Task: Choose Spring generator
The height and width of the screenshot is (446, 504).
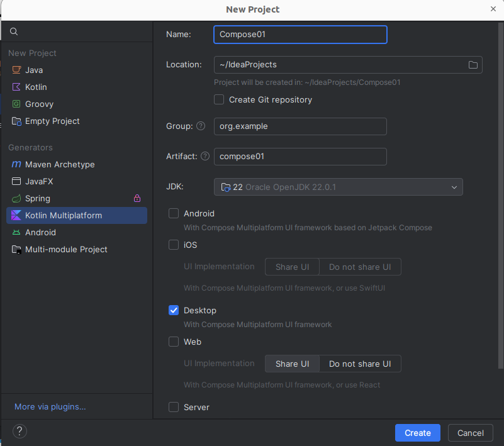Action: [77, 199]
